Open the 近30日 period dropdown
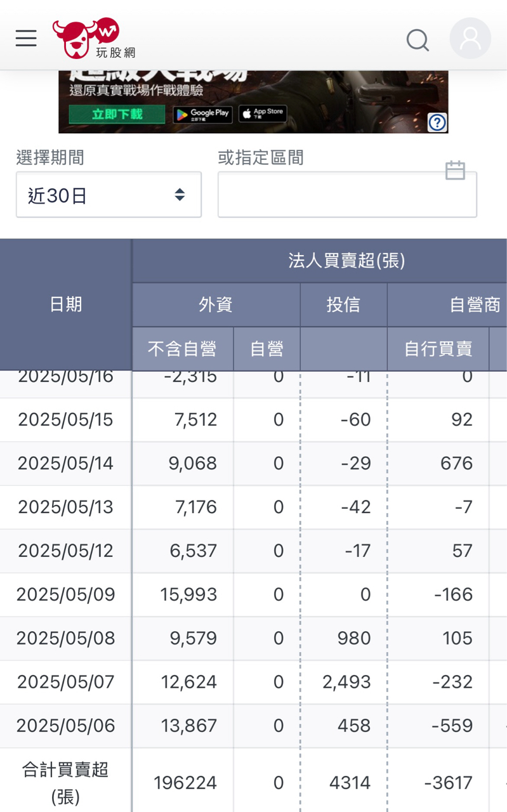 [x=109, y=195]
